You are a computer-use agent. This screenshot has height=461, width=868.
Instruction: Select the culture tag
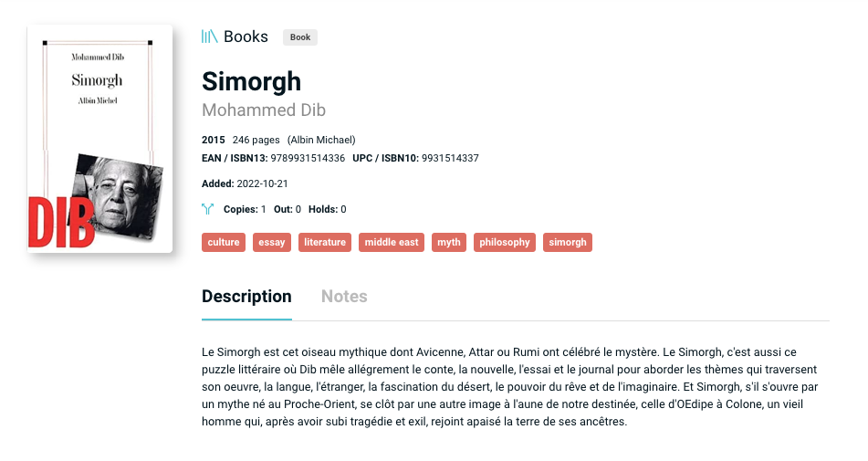(x=223, y=243)
